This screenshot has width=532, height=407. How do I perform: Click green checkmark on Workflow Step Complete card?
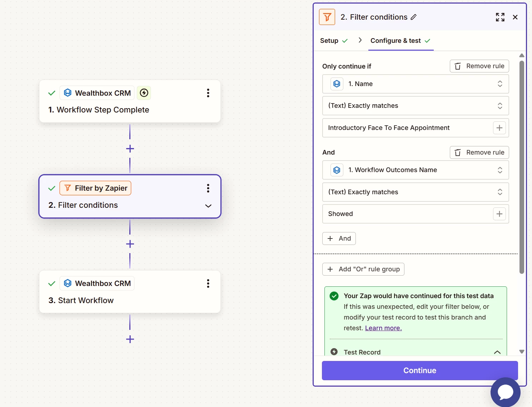pos(52,93)
